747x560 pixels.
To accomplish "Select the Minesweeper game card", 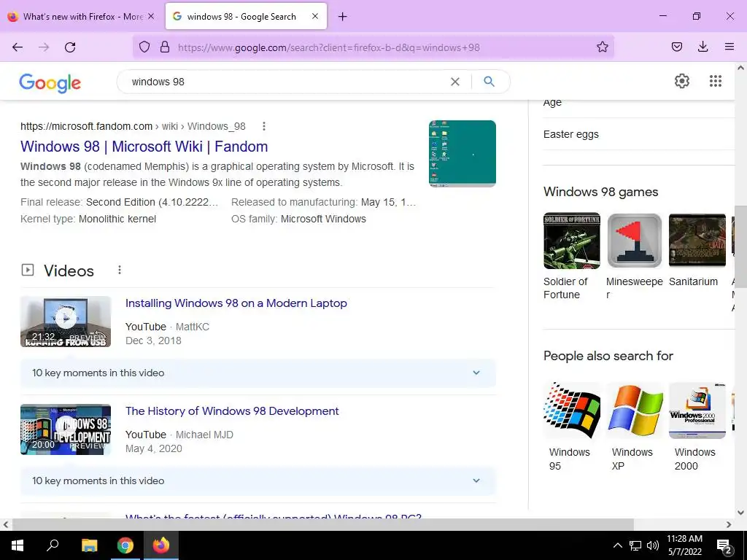I will coord(634,256).
